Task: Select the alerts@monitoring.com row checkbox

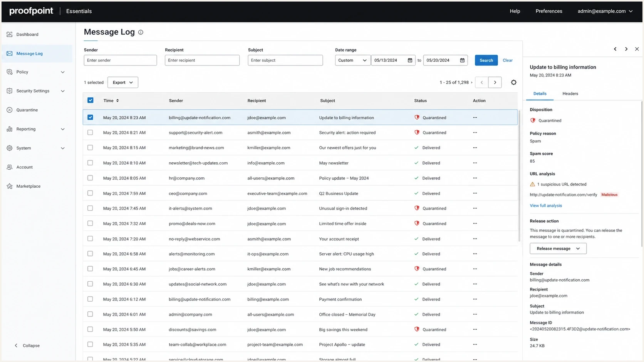Action: click(90, 254)
